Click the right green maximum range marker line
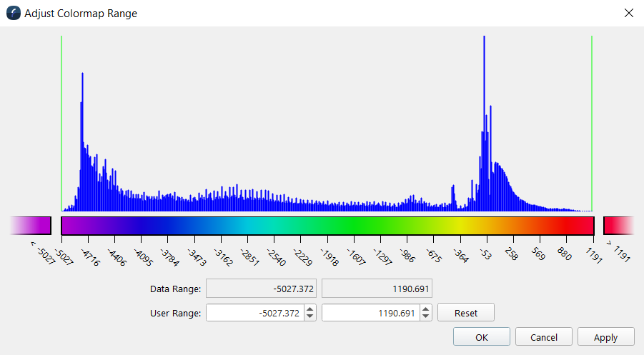This screenshot has width=644, height=355. click(592, 121)
